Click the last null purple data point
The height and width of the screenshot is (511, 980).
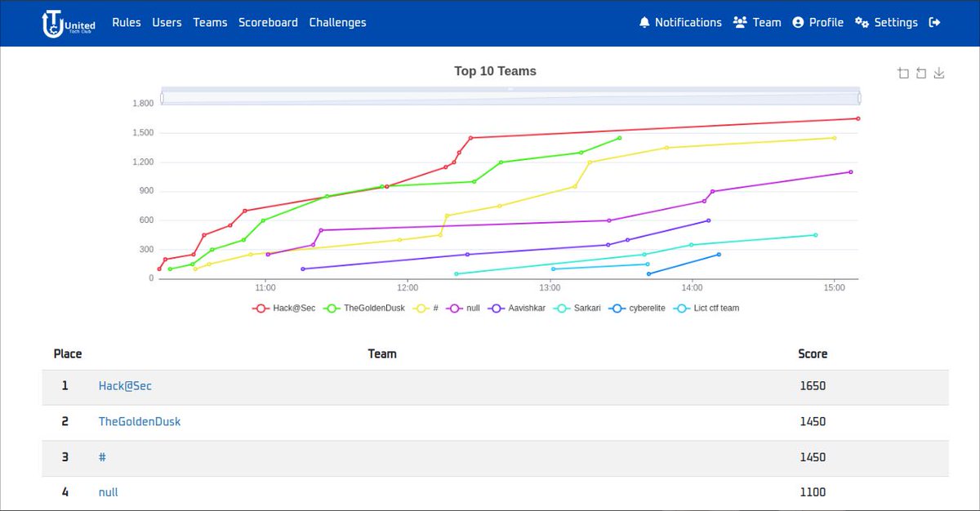(851, 172)
